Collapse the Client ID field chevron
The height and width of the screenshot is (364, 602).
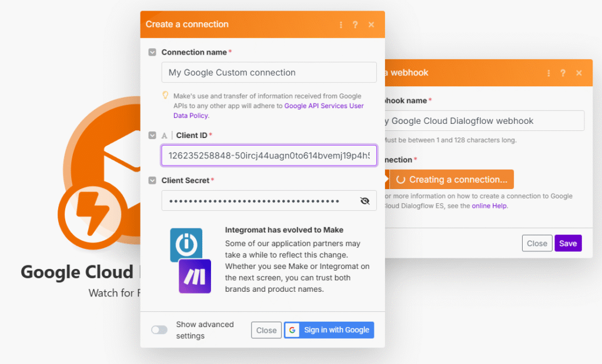[152, 136]
